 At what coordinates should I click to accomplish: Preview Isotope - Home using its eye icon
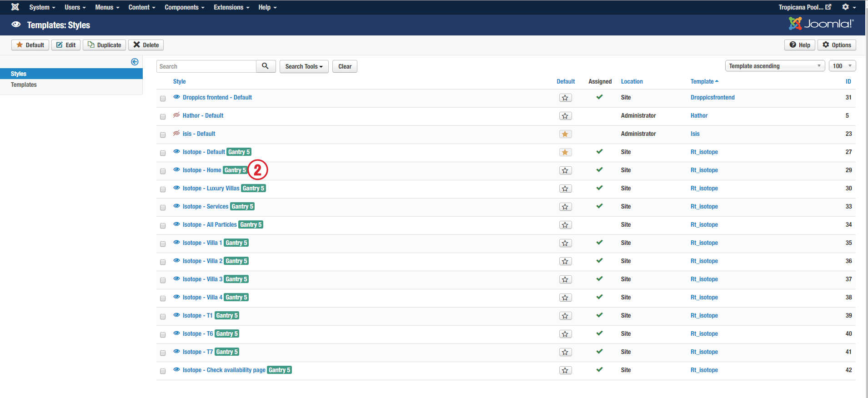[x=176, y=169]
